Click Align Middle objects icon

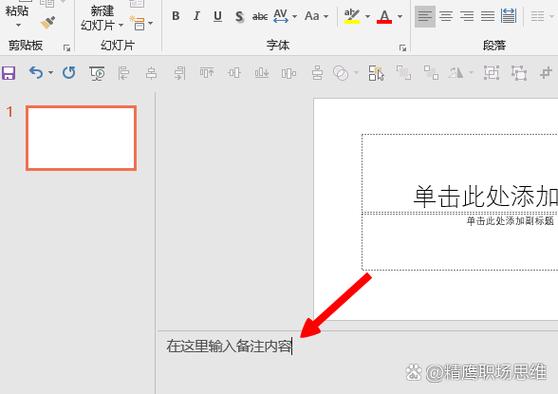[234, 73]
